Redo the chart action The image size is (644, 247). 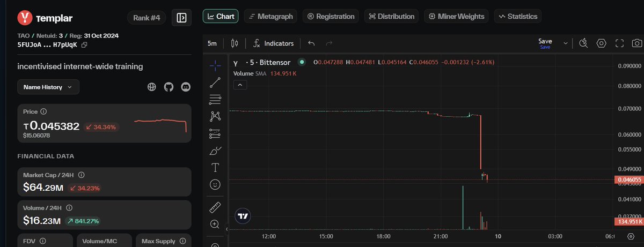tap(329, 43)
